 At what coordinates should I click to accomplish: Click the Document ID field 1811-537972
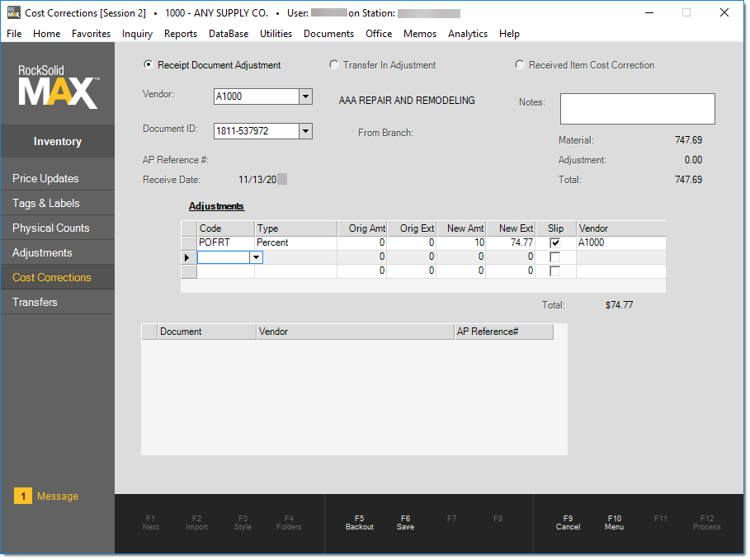point(257,131)
